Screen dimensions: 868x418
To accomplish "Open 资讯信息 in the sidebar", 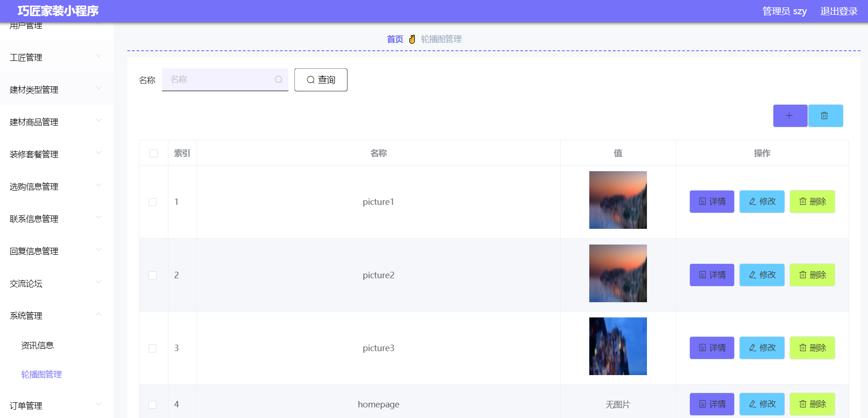I will [x=37, y=345].
